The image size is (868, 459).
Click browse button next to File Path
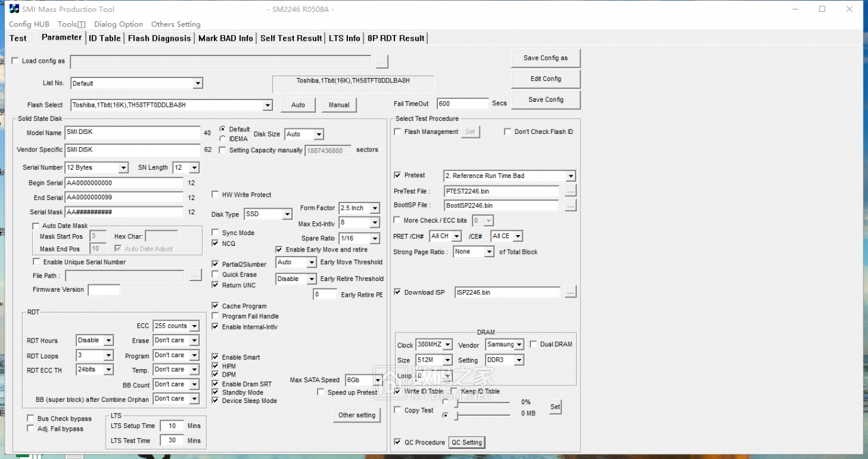[195, 275]
